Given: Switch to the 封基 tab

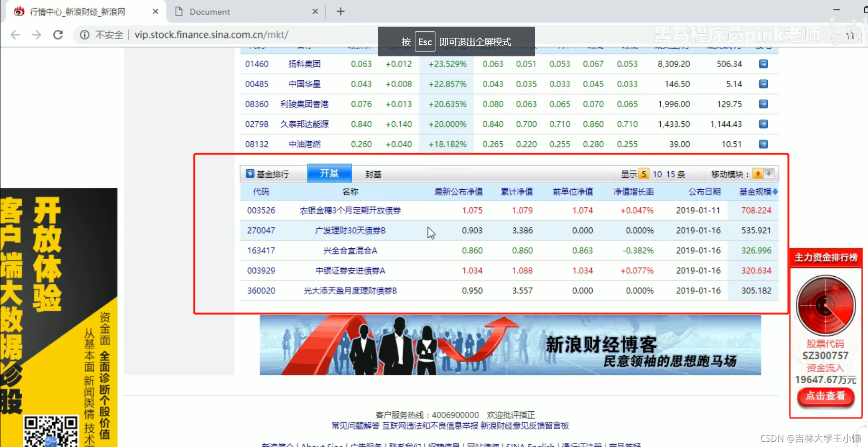Looking at the screenshot, I should click(x=373, y=174).
